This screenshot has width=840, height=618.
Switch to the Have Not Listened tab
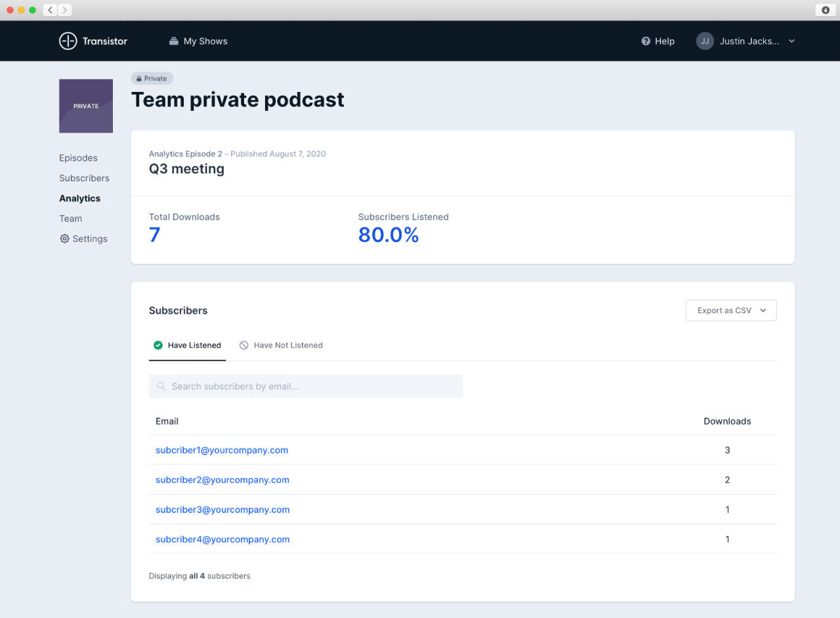click(287, 345)
